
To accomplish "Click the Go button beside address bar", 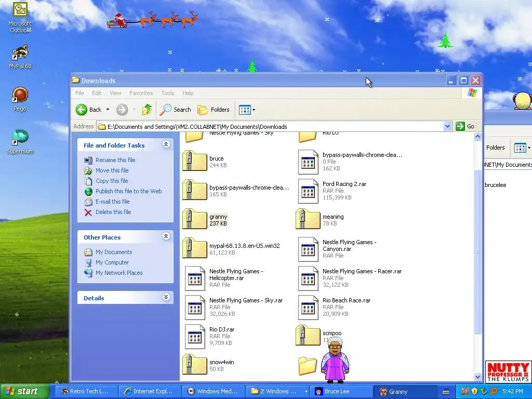I will coord(465,126).
